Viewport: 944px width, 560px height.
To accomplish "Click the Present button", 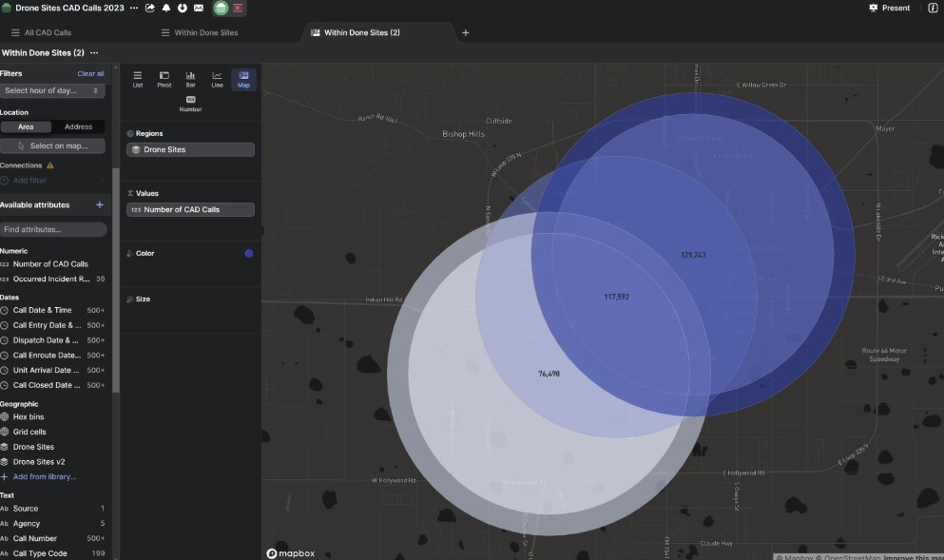I will 889,8.
